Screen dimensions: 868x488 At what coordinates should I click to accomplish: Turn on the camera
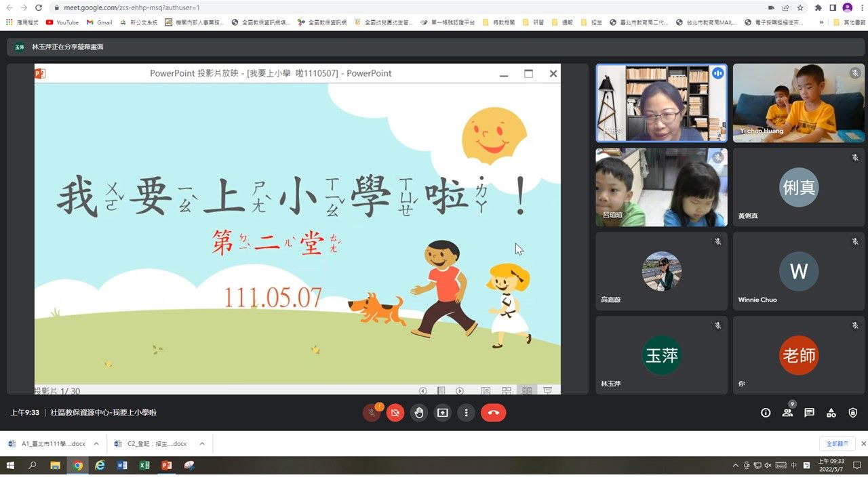point(395,412)
